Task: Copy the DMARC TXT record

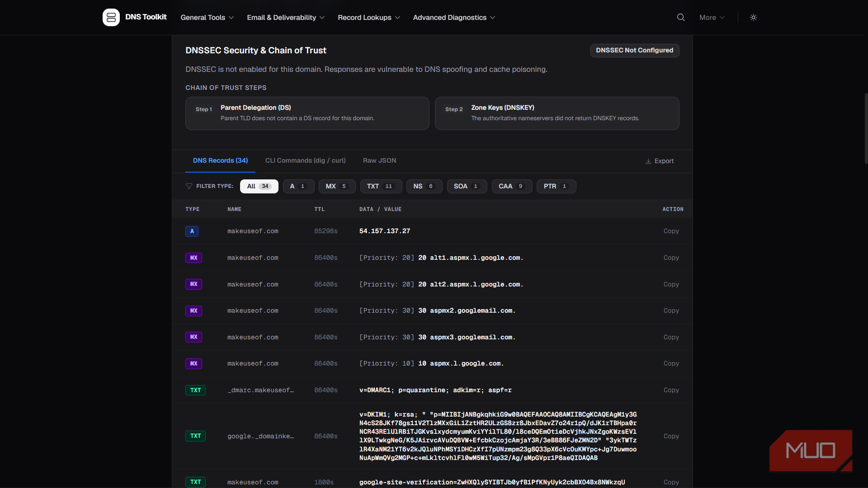Action: click(x=671, y=390)
